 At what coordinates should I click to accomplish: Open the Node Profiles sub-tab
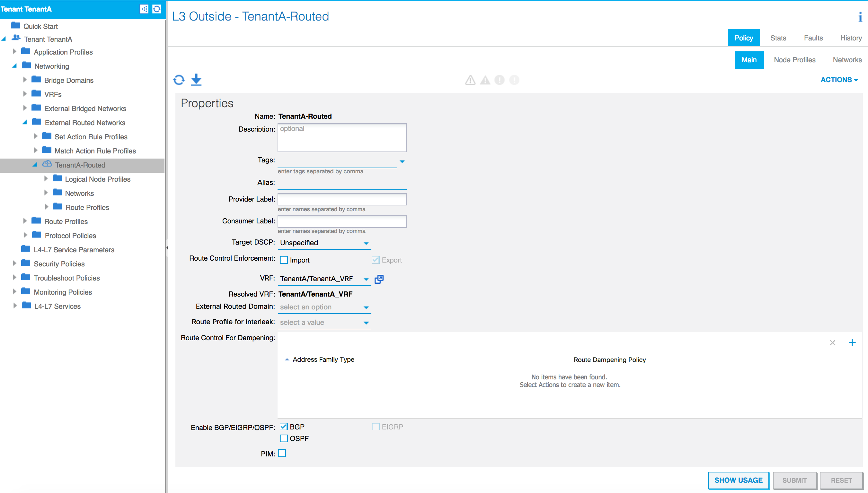coord(794,60)
